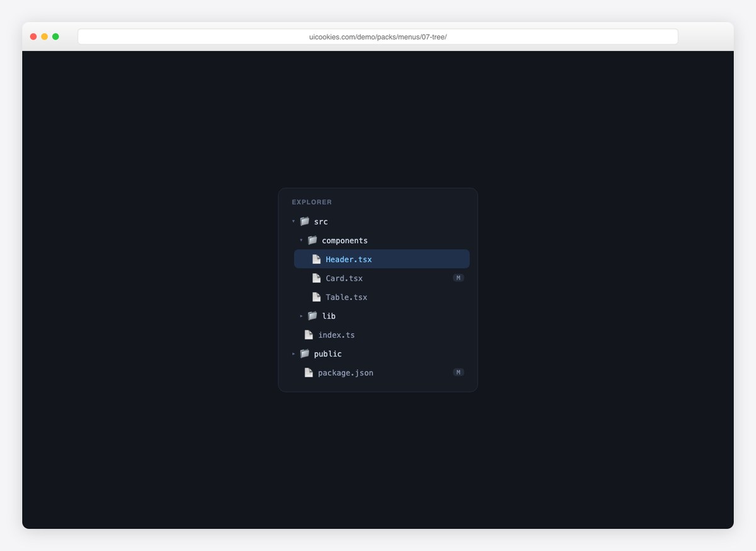
Task: Select the public folder label
Action: click(x=328, y=354)
